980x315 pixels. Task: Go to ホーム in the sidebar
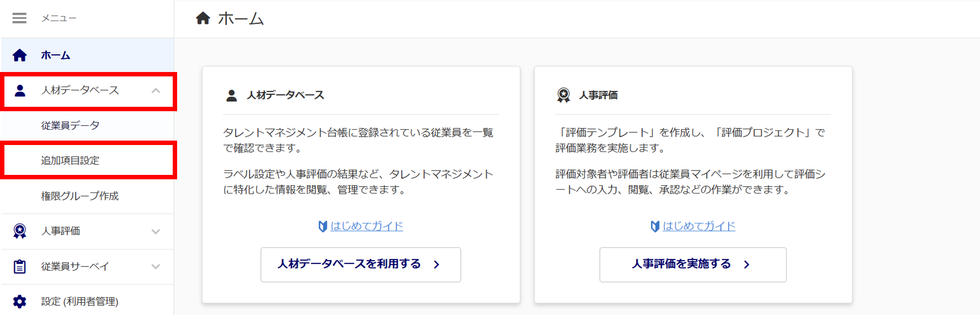coord(55,55)
